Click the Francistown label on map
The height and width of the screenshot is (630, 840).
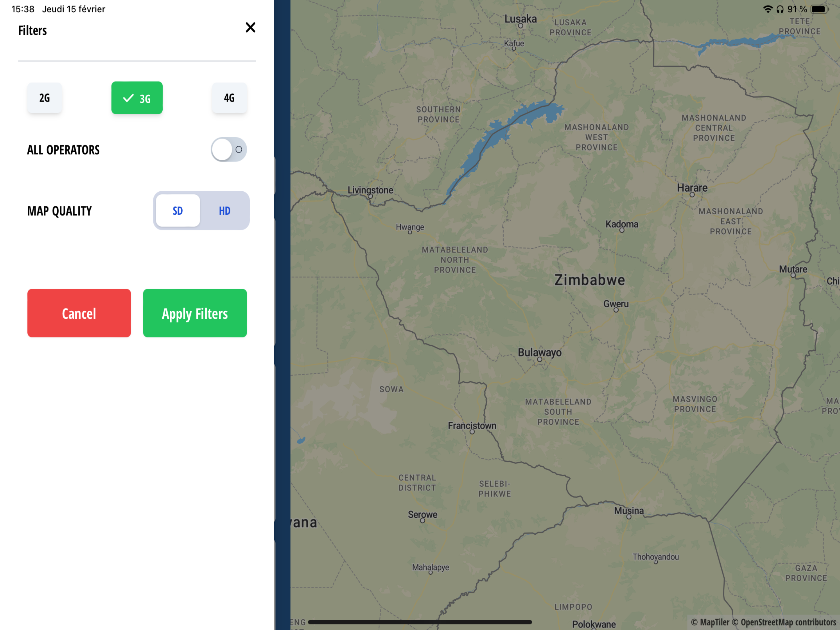click(x=472, y=425)
